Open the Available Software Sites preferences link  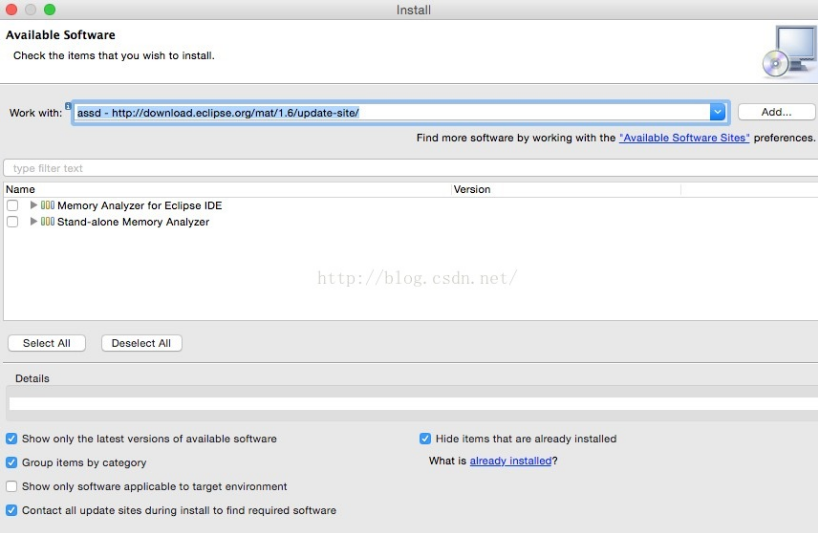(x=684, y=138)
